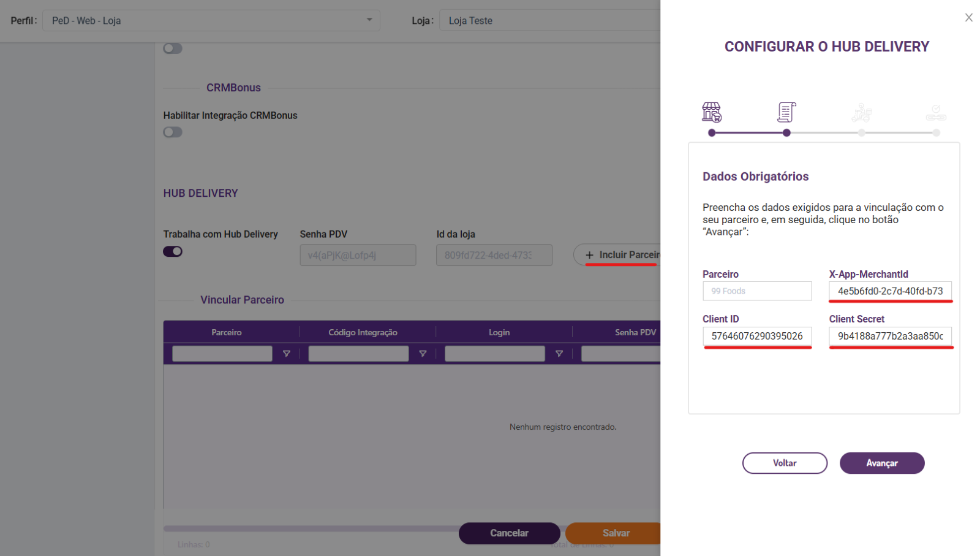
Task: Open the Loja selection field
Action: [x=549, y=21]
